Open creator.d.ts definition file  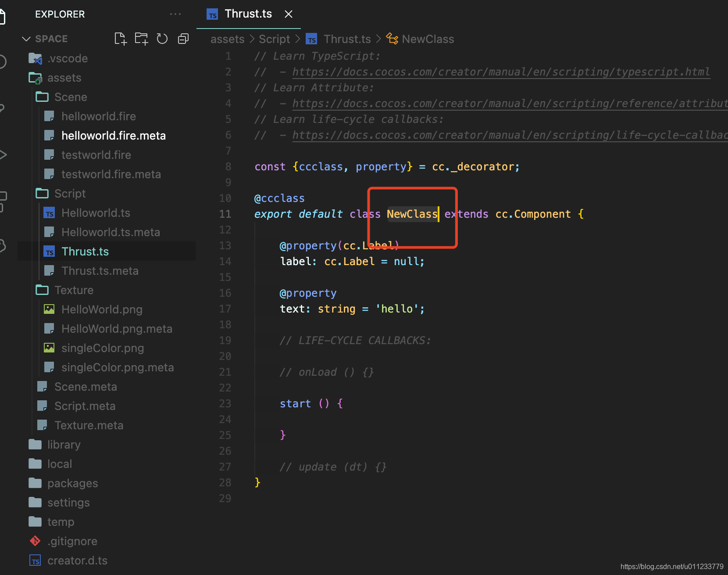click(x=77, y=561)
